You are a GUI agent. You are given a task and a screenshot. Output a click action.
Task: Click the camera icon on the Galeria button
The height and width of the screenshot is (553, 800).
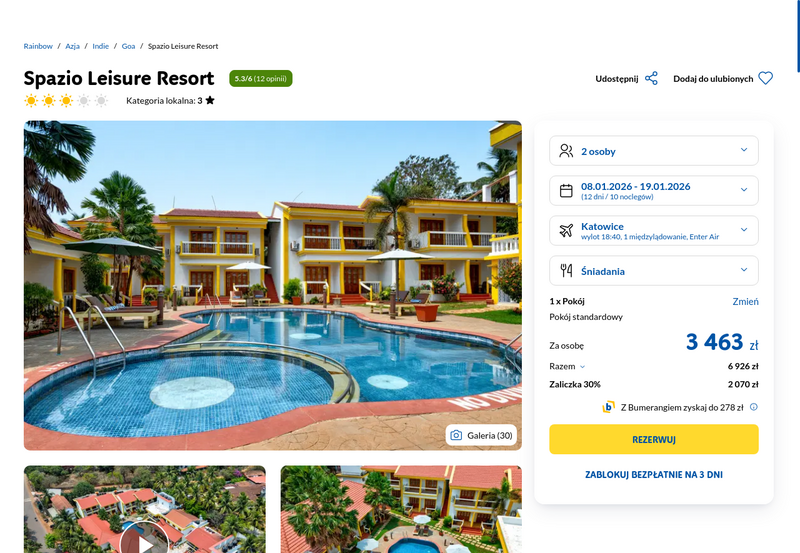(x=456, y=435)
